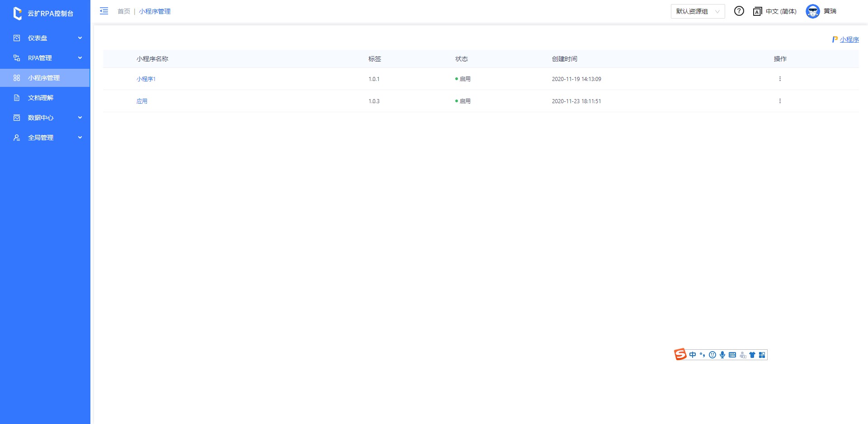The height and width of the screenshot is (424, 868).
Task: Select the 文档理解 sidebar menu item
Action: (45, 98)
